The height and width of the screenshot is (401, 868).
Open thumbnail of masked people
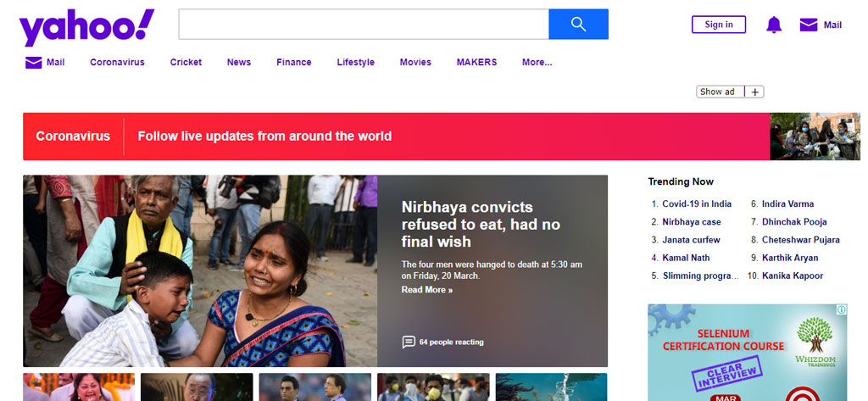pos(433,387)
